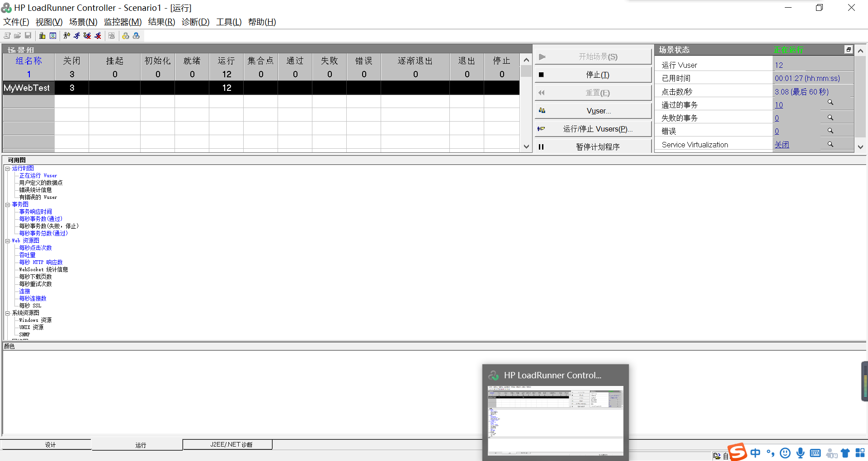The image size is (868, 461).
Task: Select Windows 资源 graph in tree
Action: click(35, 320)
